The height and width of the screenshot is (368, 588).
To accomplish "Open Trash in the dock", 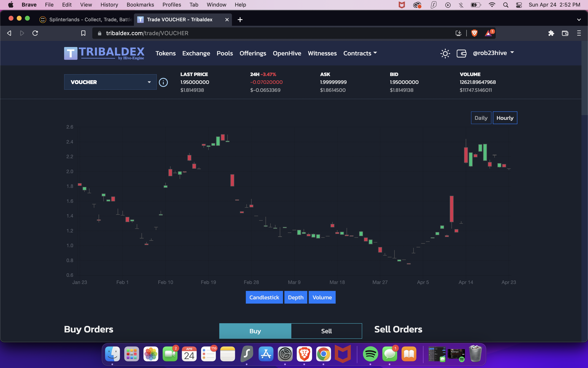I will [x=476, y=354].
